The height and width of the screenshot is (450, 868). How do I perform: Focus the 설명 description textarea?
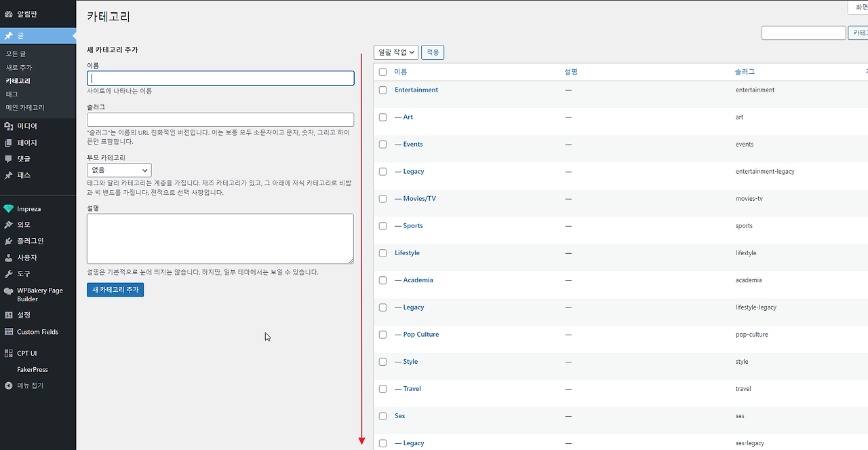coord(220,239)
